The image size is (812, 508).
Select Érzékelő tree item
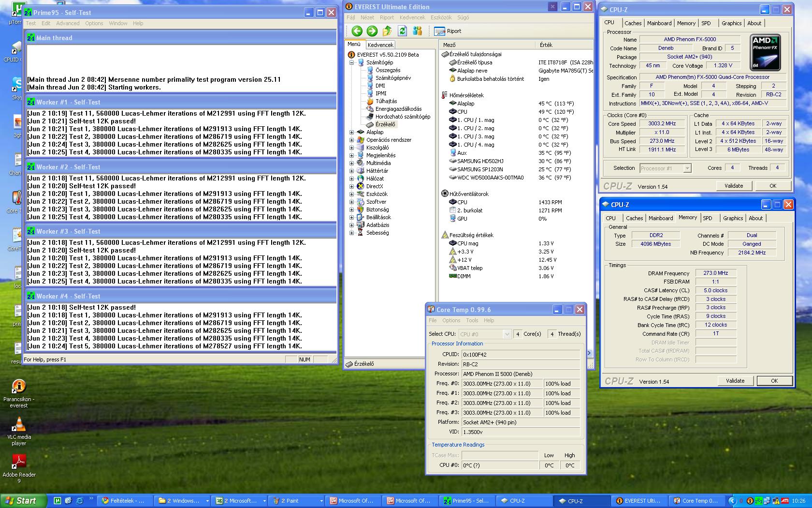pyautogui.click(x=385, y=124)
